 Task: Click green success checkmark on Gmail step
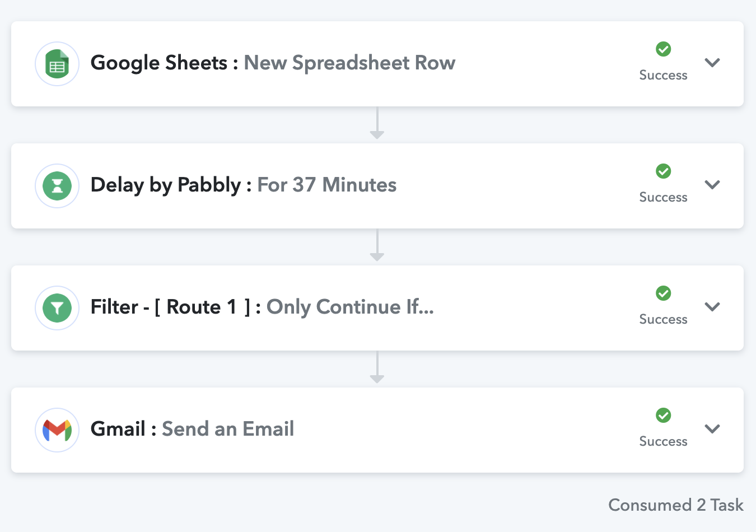[x=664, y=416]
